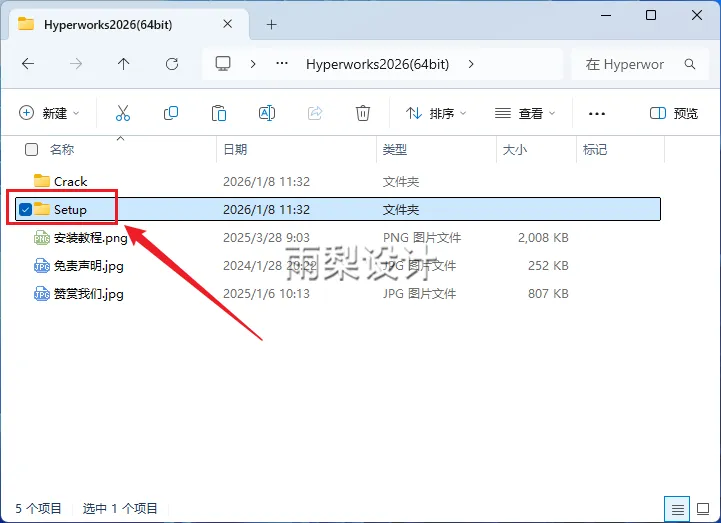Click the 免责声明.jpg file icon
This screenshot has width=721, height=523.
pos(42,266)
